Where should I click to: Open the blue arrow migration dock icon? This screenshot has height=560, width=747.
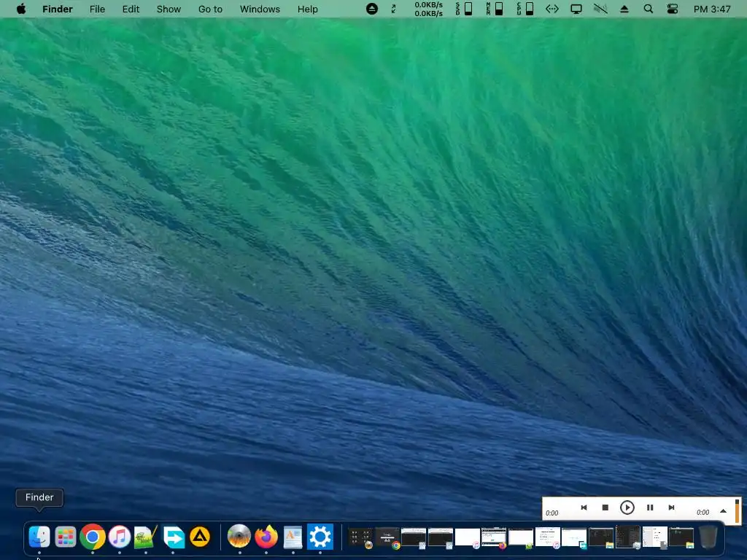coord(174,537)
